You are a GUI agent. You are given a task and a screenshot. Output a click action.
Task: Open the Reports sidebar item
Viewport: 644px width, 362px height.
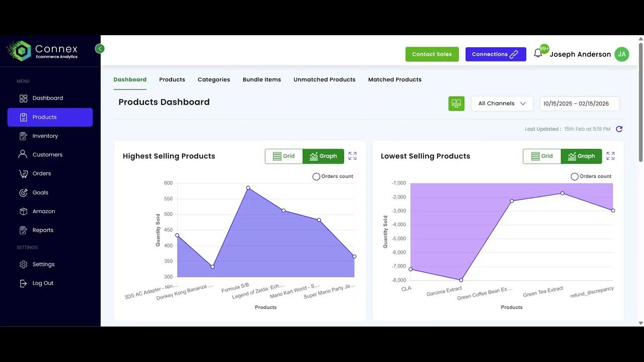(50, 230)
